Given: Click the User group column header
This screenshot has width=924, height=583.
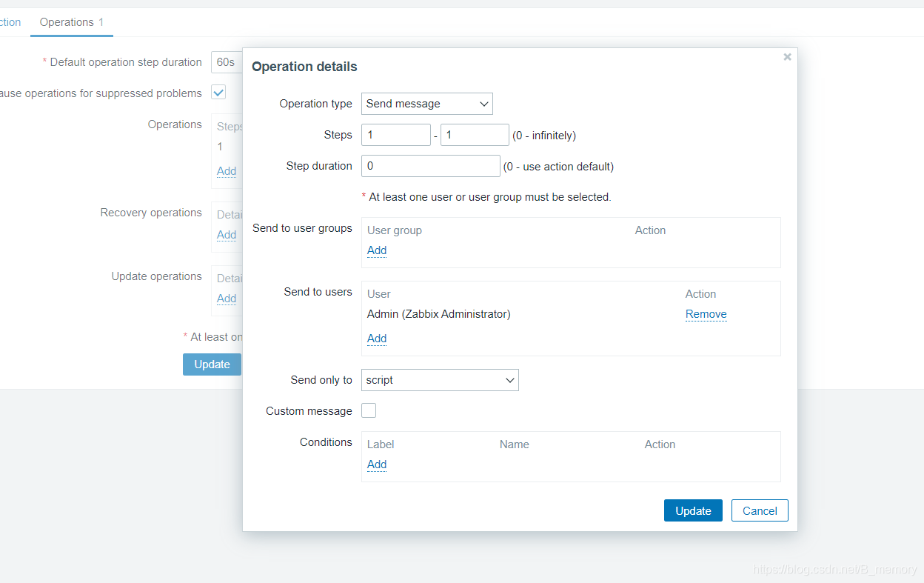Looking at the screenshot, I should coord(395,230).
